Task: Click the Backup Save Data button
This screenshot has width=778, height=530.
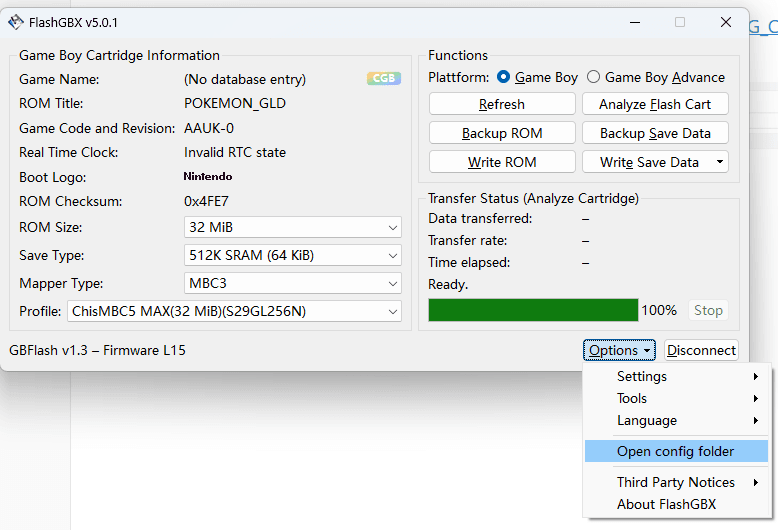Action: (x=655, y=133)
